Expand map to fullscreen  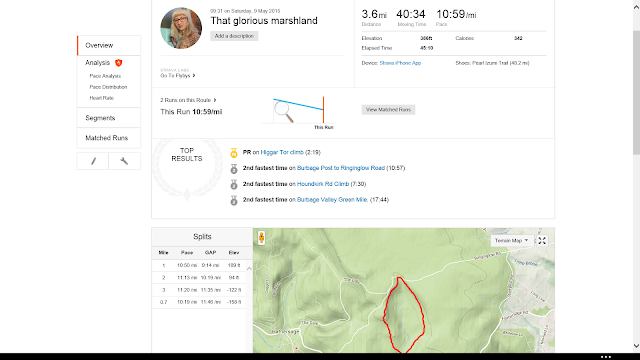pyautogui.click(x=542, y=240)
